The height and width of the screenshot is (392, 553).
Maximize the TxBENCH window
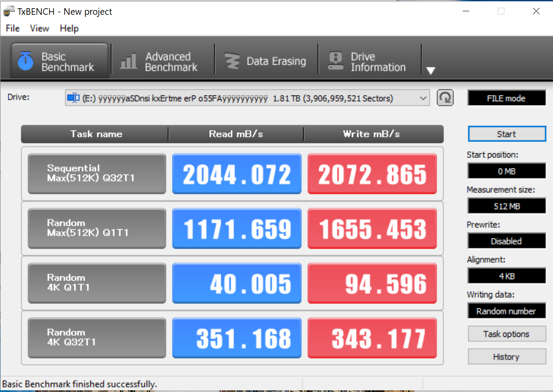tap(501, 11)
